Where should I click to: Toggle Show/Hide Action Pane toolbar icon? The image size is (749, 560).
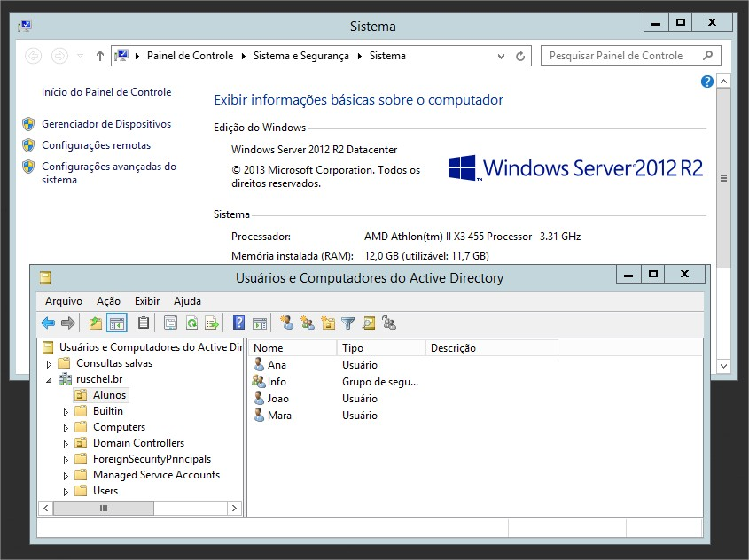[260, 323]
